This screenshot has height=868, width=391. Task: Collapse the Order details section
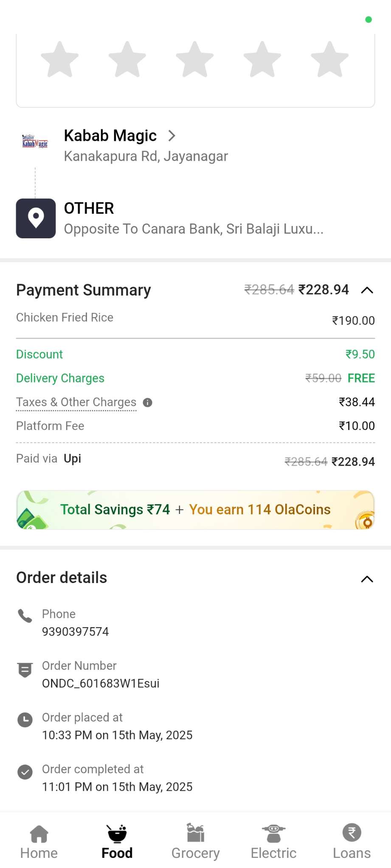[367, 579]
